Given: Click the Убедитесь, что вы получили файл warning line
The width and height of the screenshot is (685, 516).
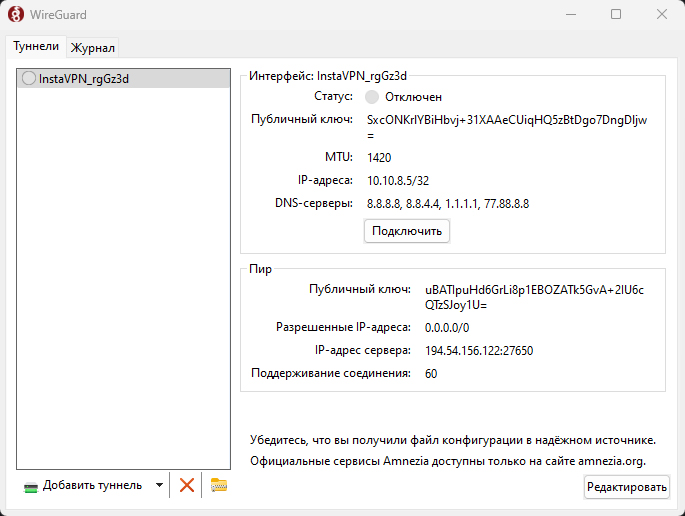Looking at the screenshot, I should pyautogui.click(x=453, y=440).
